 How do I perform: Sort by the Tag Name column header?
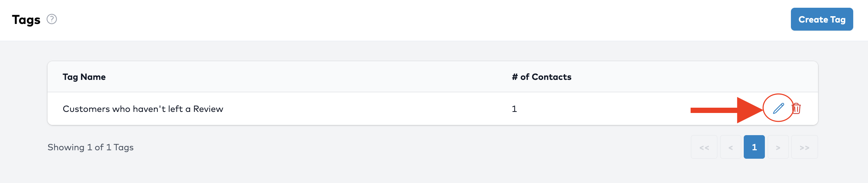coord(84,77)
